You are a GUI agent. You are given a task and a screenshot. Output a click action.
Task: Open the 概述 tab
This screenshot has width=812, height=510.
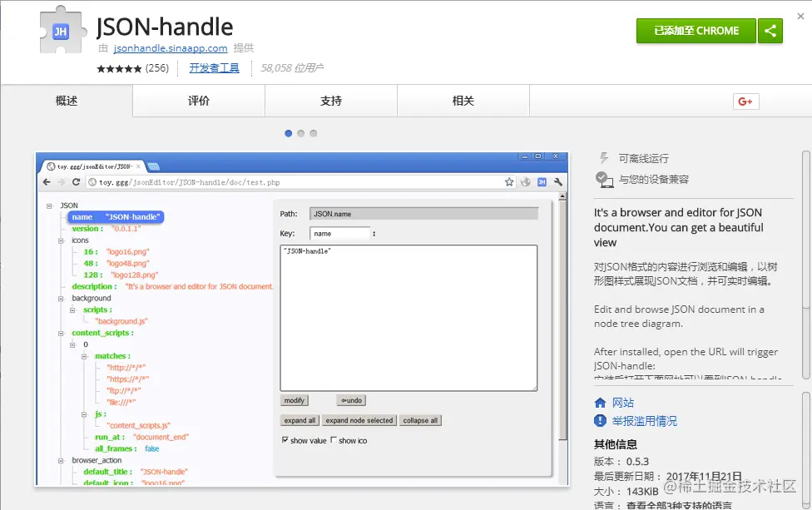pos(67,101)
